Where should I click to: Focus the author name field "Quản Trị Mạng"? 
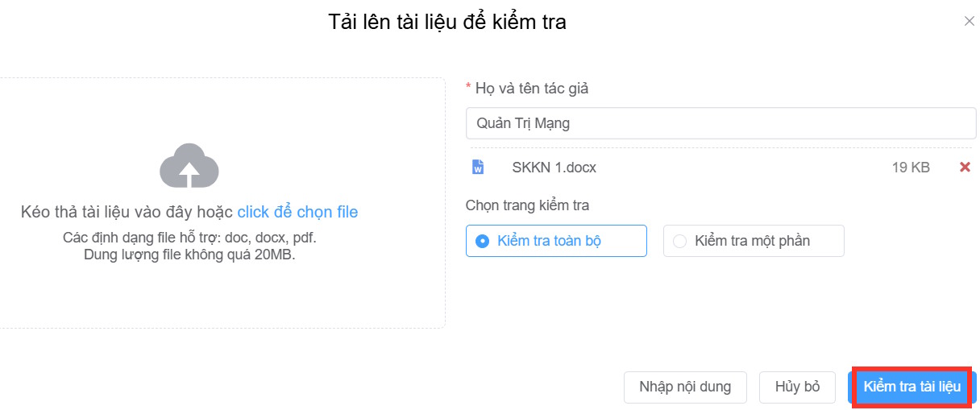click(x=720, y=123)
